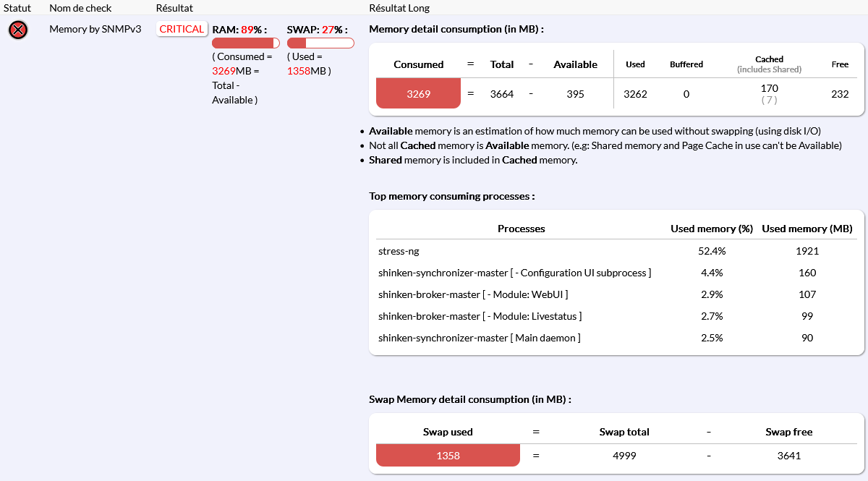The width and height of the screenshot is (868, 481).
Task: Click the Statut column header
Action: [17, 8]
